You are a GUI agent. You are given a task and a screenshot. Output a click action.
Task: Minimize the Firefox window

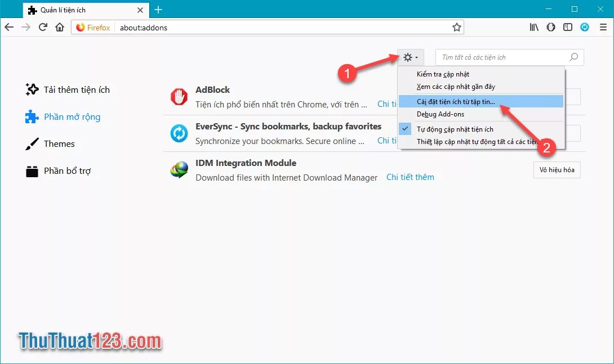[549, 8]
